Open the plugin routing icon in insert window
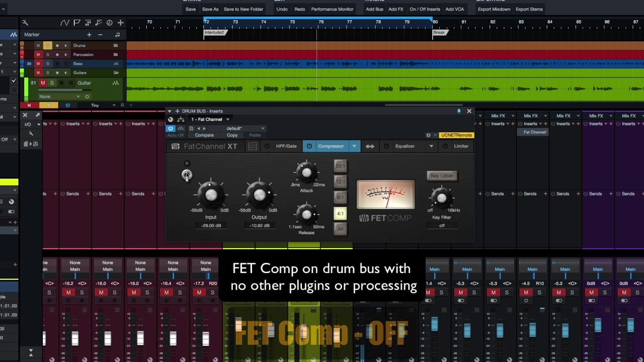The image size is (644, 362). [x=181, y=120]
